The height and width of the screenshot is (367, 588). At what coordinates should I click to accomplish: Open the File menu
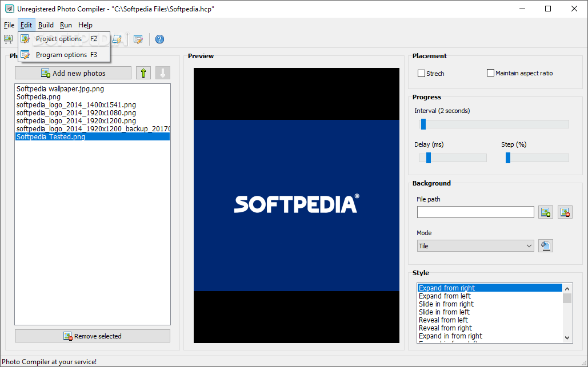9,25
